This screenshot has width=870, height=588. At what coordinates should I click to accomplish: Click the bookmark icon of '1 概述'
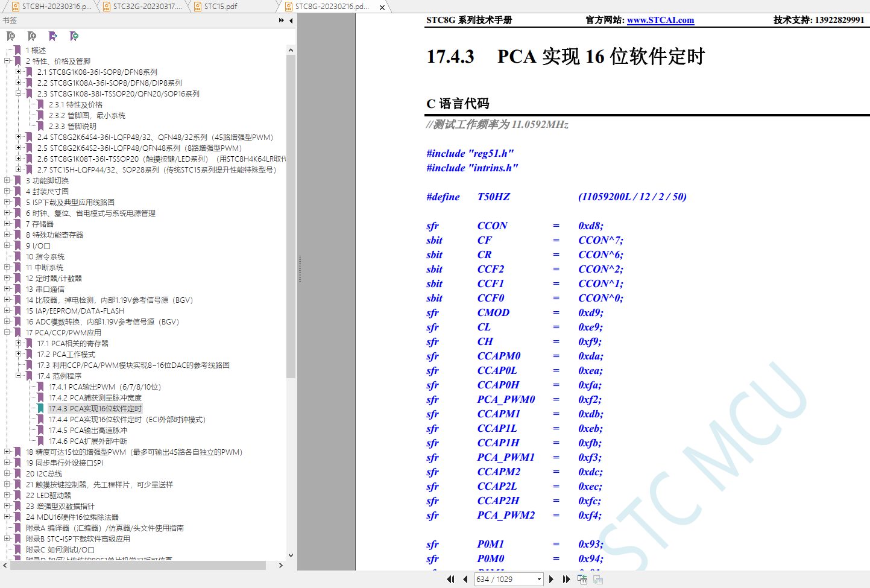tap(18, 50)
